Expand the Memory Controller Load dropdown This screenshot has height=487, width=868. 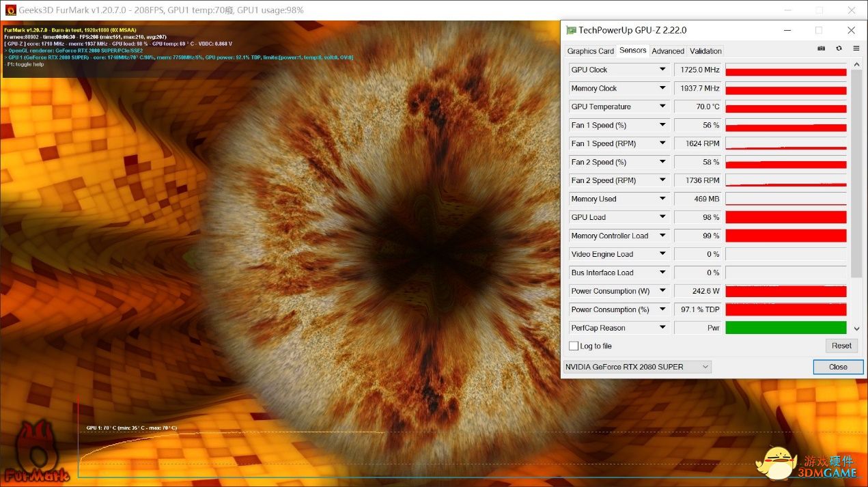tap(662, 236)
